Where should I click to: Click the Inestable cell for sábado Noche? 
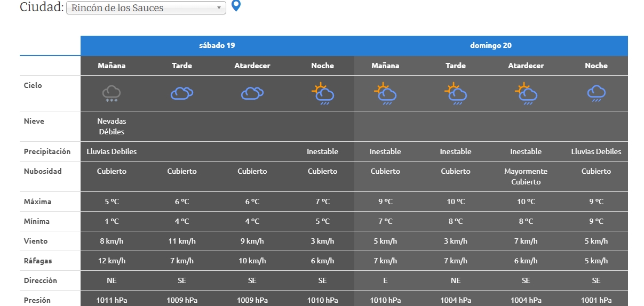click(x=322, y=151)
